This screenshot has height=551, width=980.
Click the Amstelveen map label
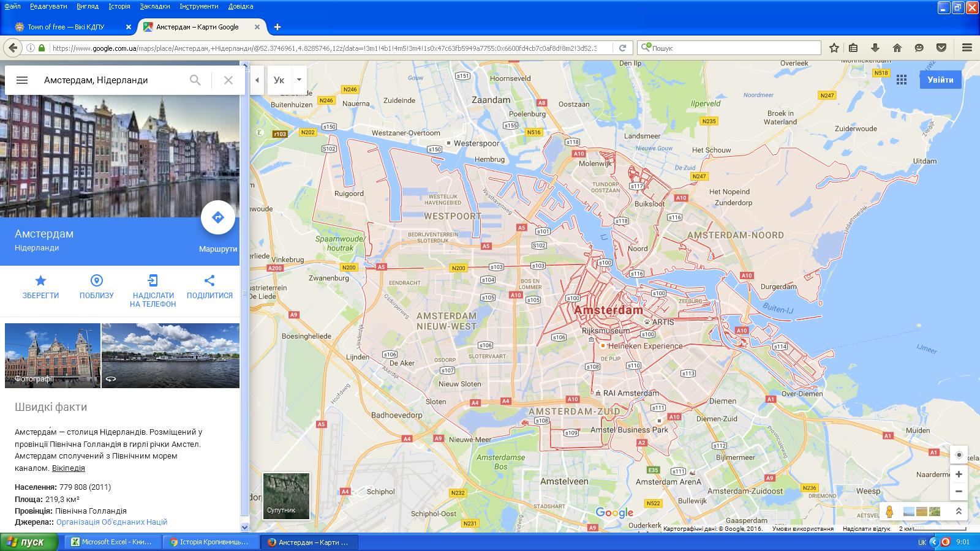tap(564, 481)
